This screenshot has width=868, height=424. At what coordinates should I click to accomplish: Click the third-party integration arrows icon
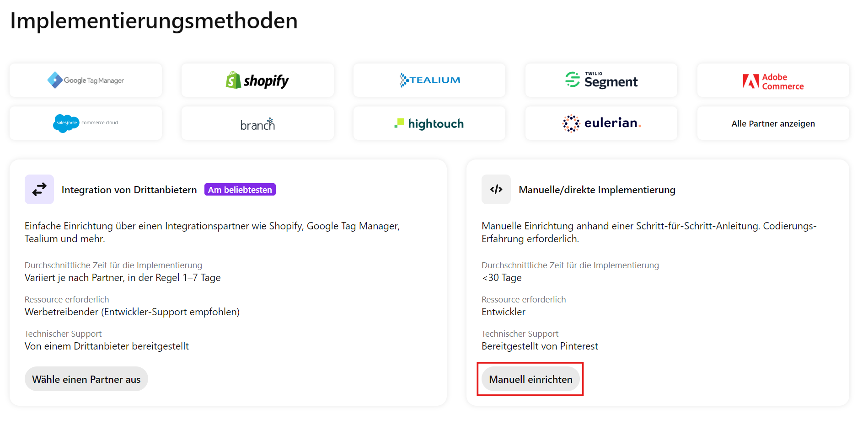(39, 189)
